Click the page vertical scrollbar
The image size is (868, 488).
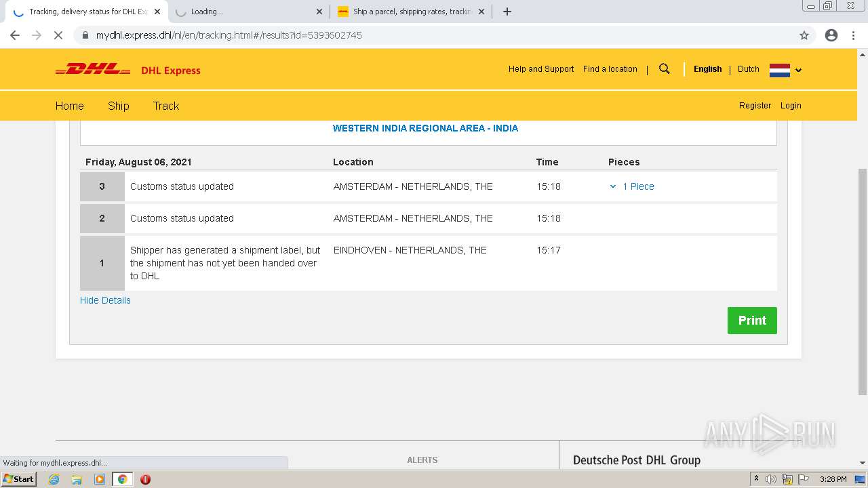tap(863, 281)
